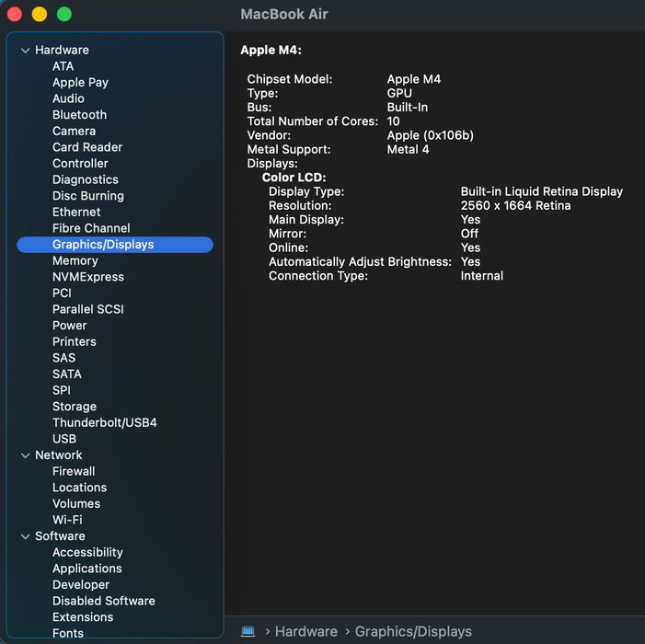
Task: Open the Disabled Software entry
Action: pyautogui.click(x=104, y=602)
